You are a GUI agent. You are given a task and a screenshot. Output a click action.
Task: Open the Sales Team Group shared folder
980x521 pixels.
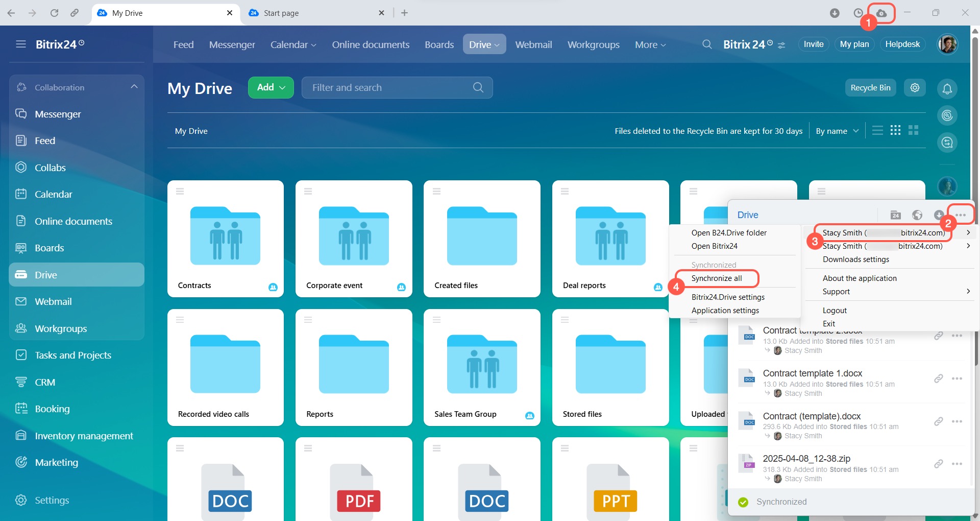[x=482, y=367]
